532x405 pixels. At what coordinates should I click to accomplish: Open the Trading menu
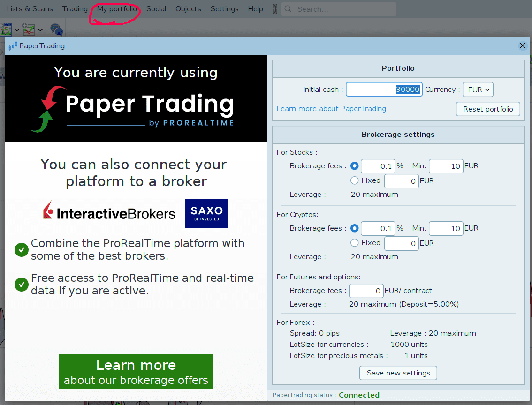click(75, 9)
